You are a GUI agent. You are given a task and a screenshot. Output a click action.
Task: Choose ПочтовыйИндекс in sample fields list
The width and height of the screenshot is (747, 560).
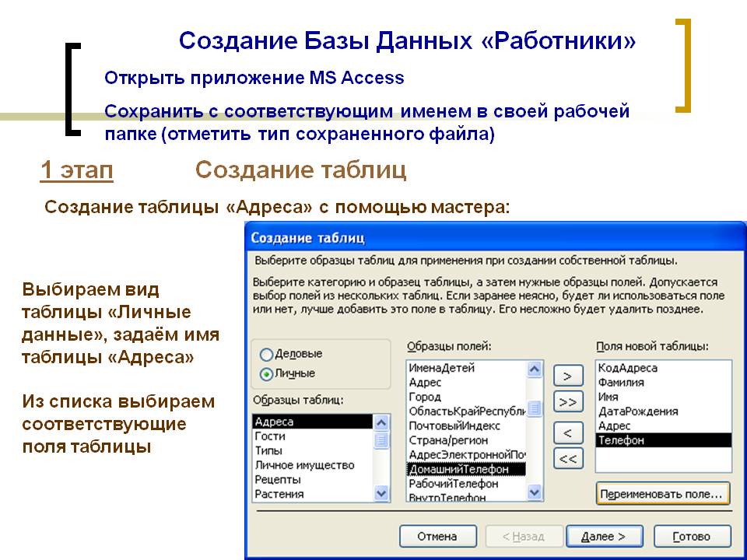tap(454, 425)
